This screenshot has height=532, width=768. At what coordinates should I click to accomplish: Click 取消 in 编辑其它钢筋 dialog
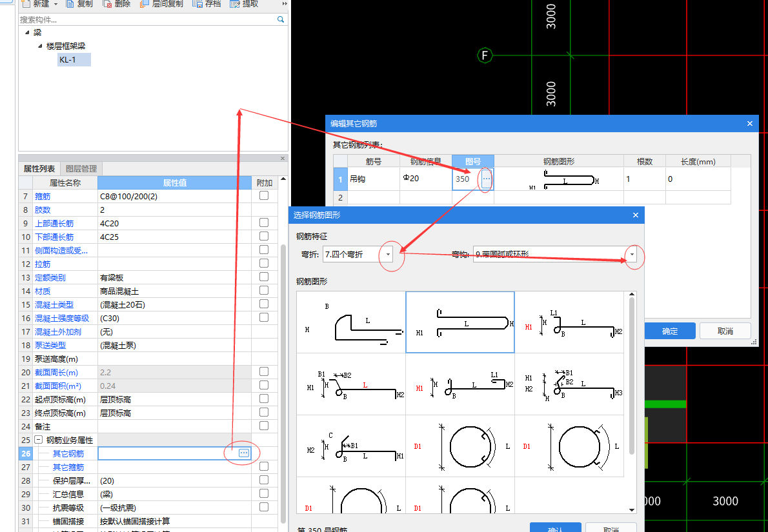pos(725,331)
